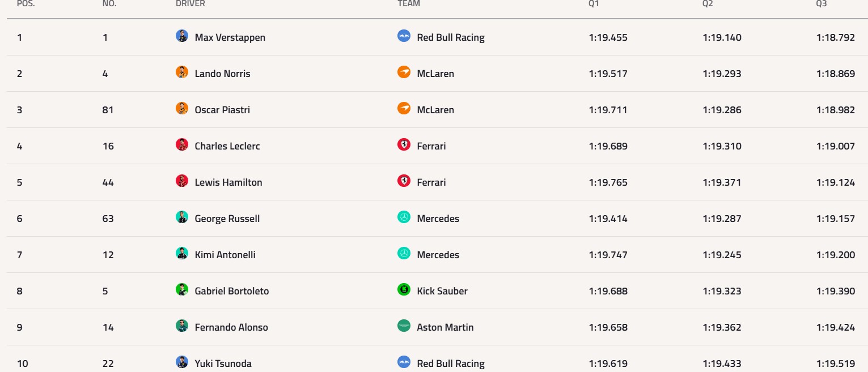Open Yuki Tsunoda driver link
This screenshot has width=868, height=372.
(x=223, y=364)
